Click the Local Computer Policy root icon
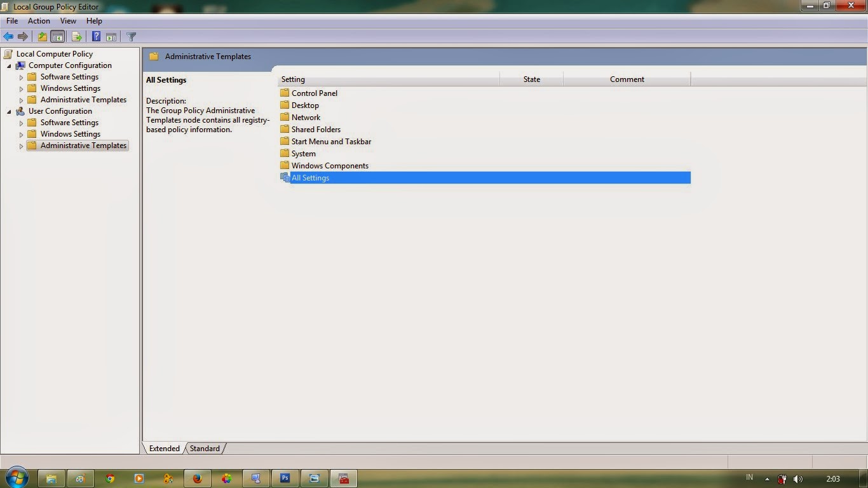 click(x=8, y=54)
